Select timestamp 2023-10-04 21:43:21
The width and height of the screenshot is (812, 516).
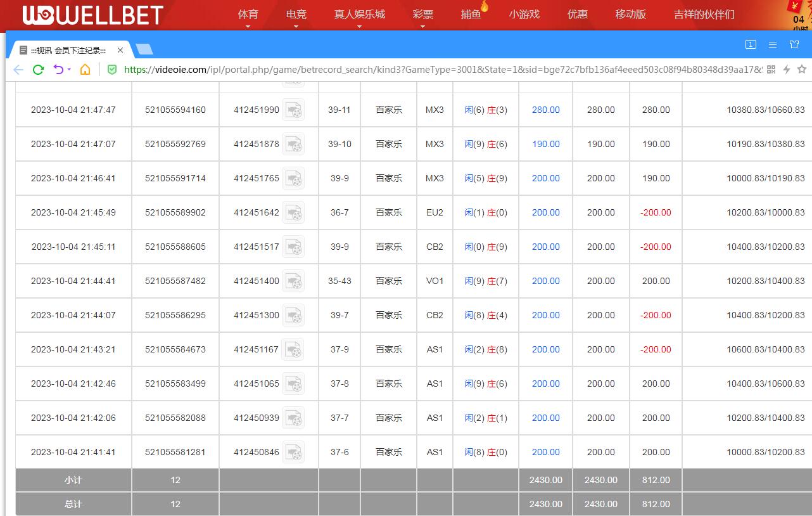tap(73, 349)
